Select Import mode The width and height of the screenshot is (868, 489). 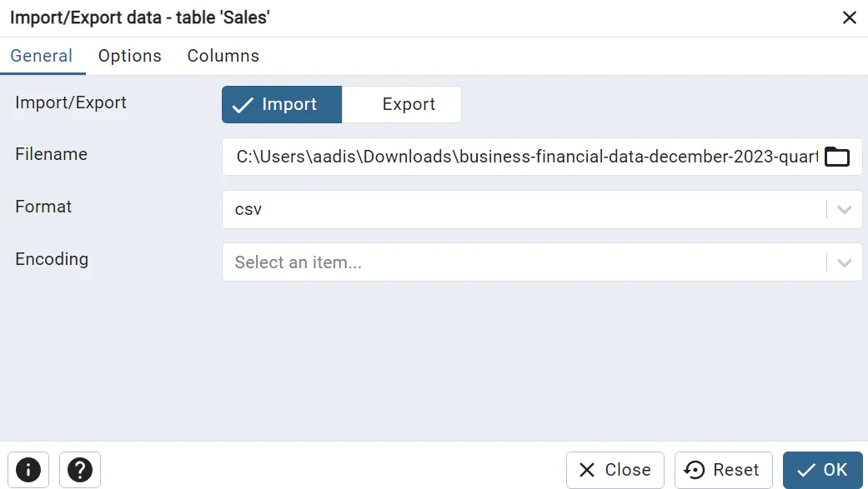[x=281, y=104]
